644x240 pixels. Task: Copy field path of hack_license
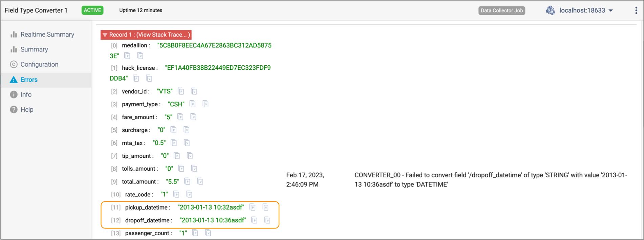tap(136, 79)
